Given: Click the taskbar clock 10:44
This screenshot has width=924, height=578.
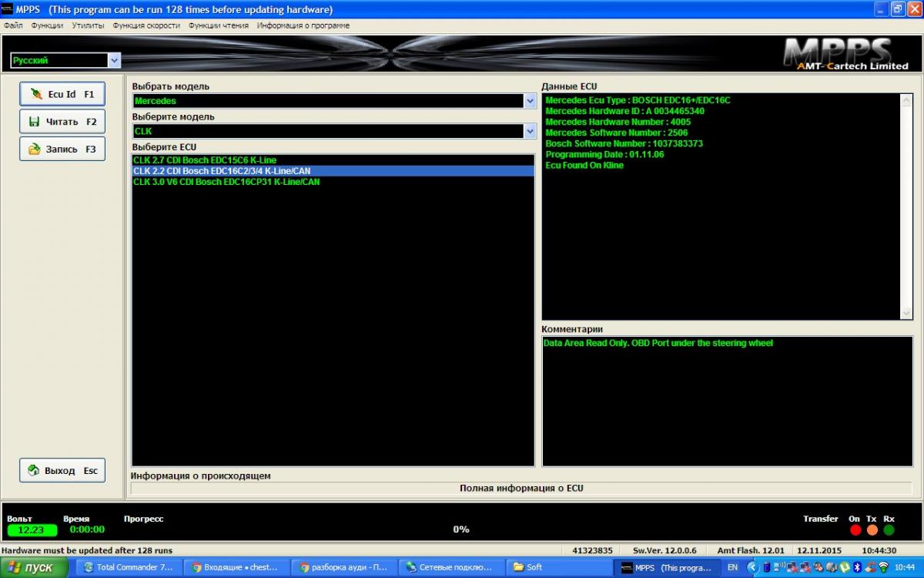Looking at the screenshot, I should point(905,567).
